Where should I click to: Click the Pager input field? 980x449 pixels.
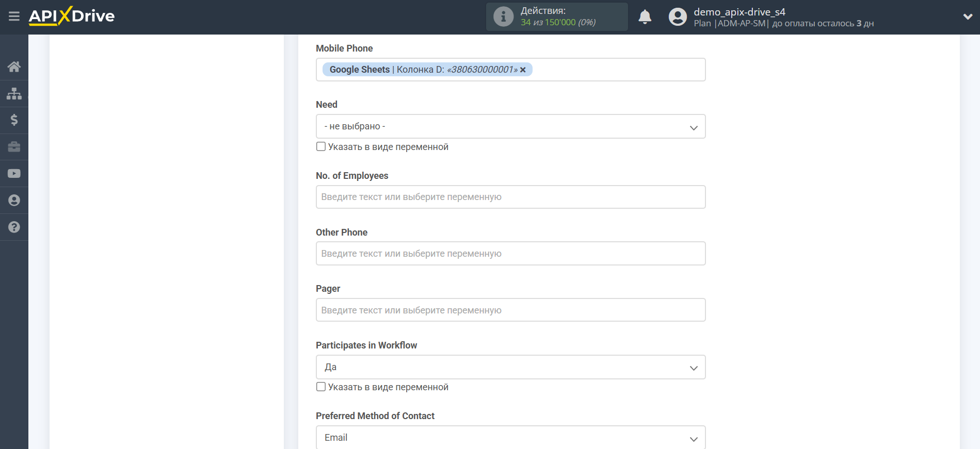pos(510,310)
